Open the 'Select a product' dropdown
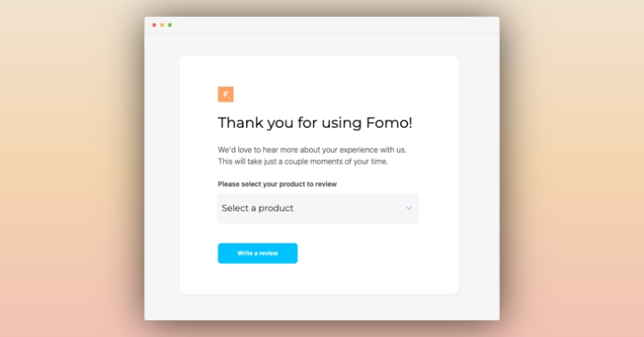 pyautogui.click(x=318, y=208)
